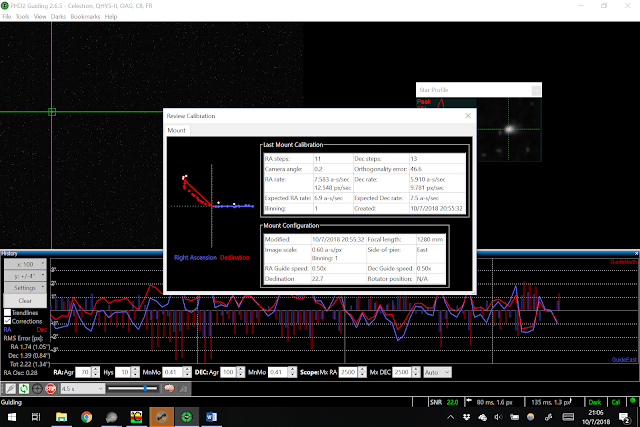Increase the Hys spinner value

click(135, 369)
